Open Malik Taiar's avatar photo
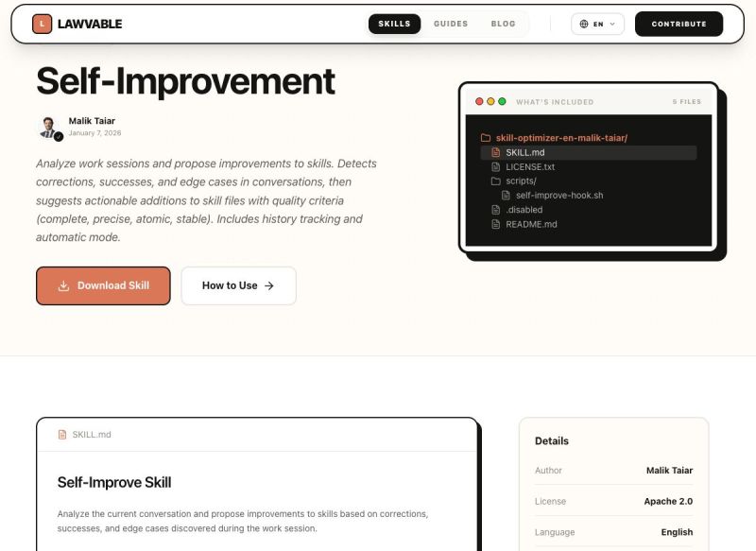This screenshot has height=551, width=756. tap(48, 128)
